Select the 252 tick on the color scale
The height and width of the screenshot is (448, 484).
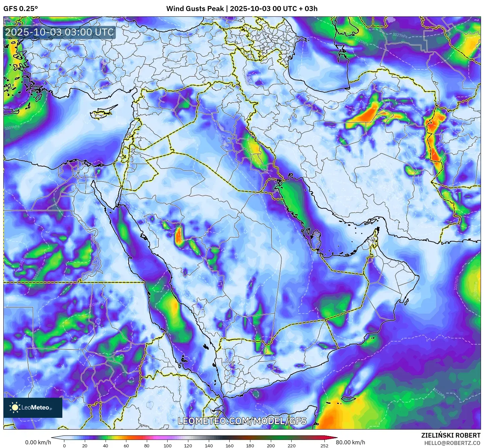point(324,445)
